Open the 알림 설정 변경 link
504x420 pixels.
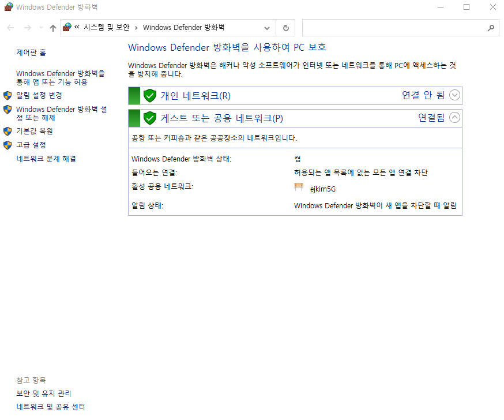click(x=39, y=96)
